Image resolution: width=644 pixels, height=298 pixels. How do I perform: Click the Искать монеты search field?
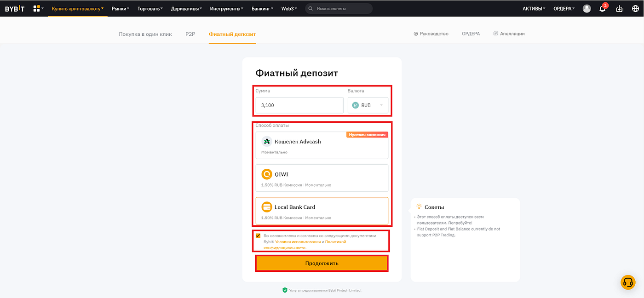click(x=339, y=8)
